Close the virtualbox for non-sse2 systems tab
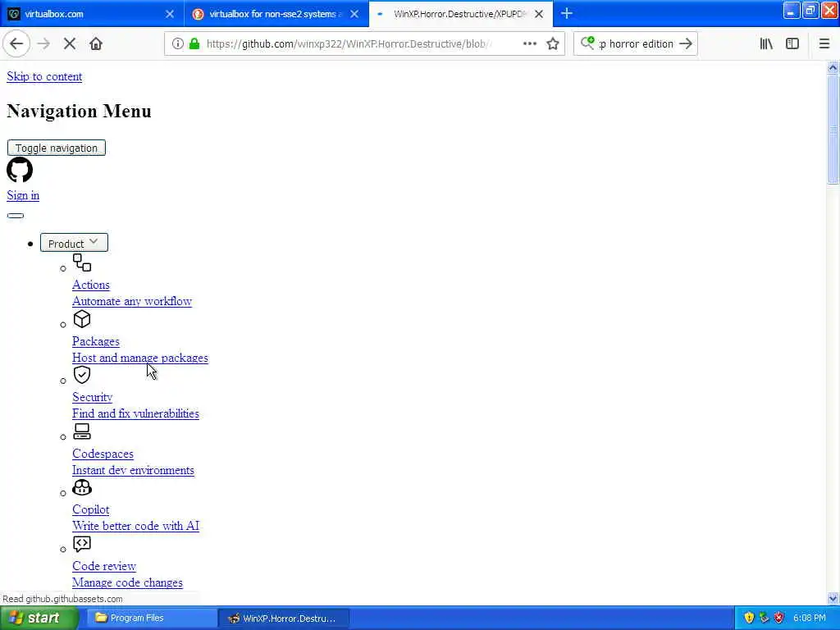Image resolution: width=840 pixels, height=630 pixels. click(x=354, y=14)
